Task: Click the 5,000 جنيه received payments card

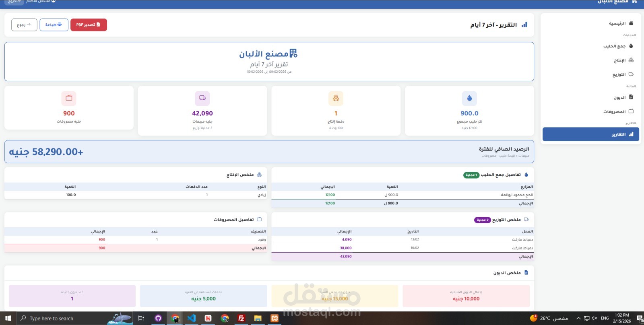Action: click(203, 296)
